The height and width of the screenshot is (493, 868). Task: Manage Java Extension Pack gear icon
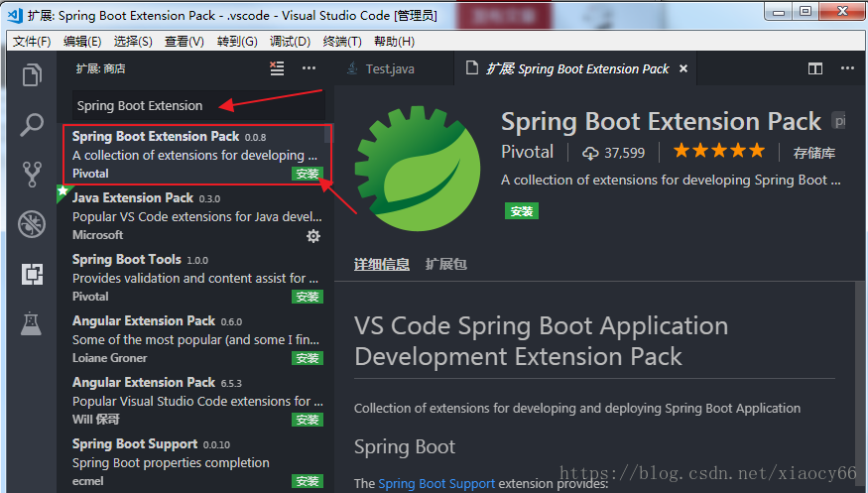(313, 236)
